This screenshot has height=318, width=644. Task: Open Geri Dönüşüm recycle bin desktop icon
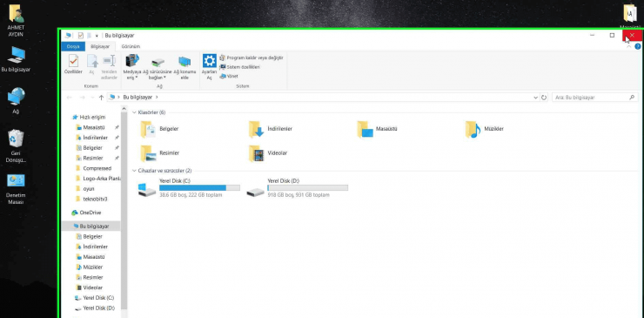[x=16, y=146]
